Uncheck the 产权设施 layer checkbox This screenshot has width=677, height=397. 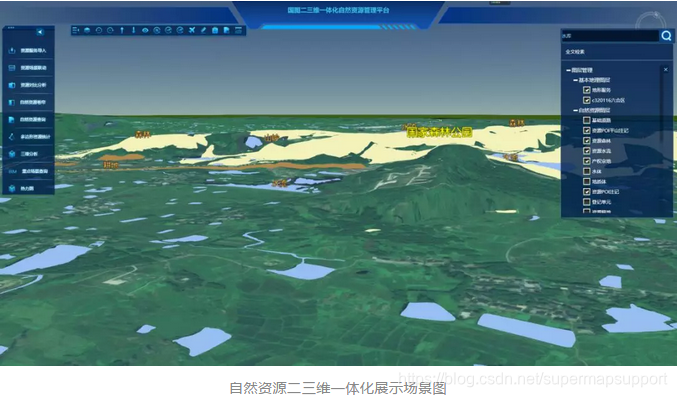pos(587,161)
